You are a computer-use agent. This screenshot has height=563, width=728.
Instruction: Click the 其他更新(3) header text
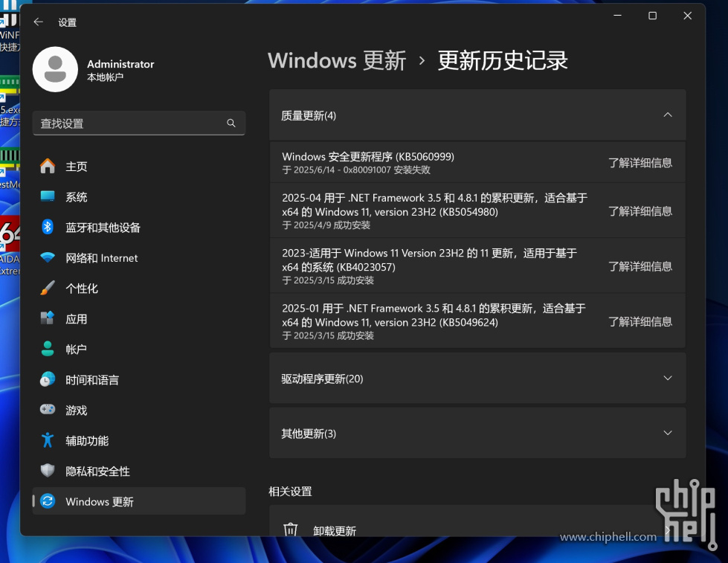point(309,434)
